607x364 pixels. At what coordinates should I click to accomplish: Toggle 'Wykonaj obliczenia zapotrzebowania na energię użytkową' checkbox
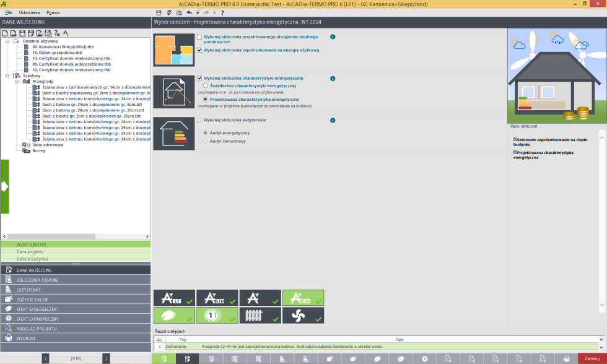[x=199, y=50]
